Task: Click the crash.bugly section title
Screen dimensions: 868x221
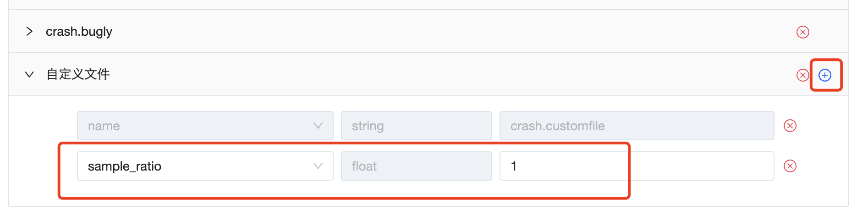Action: coord(79,31)
